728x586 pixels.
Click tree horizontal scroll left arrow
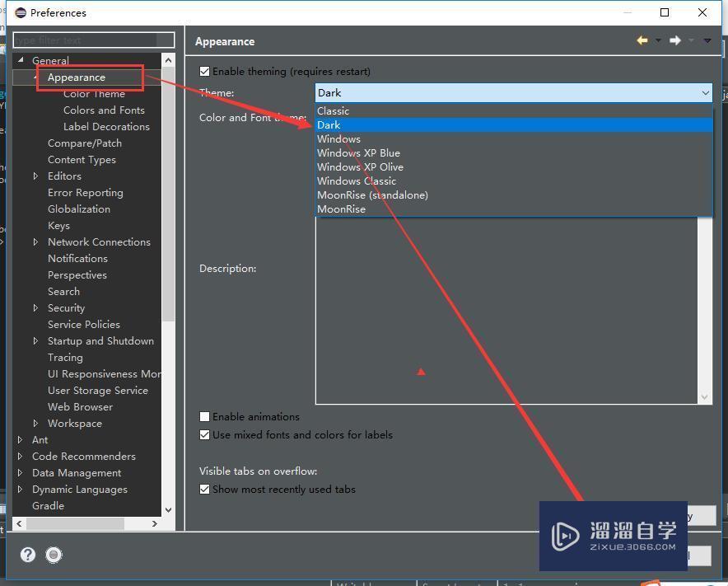19,523
